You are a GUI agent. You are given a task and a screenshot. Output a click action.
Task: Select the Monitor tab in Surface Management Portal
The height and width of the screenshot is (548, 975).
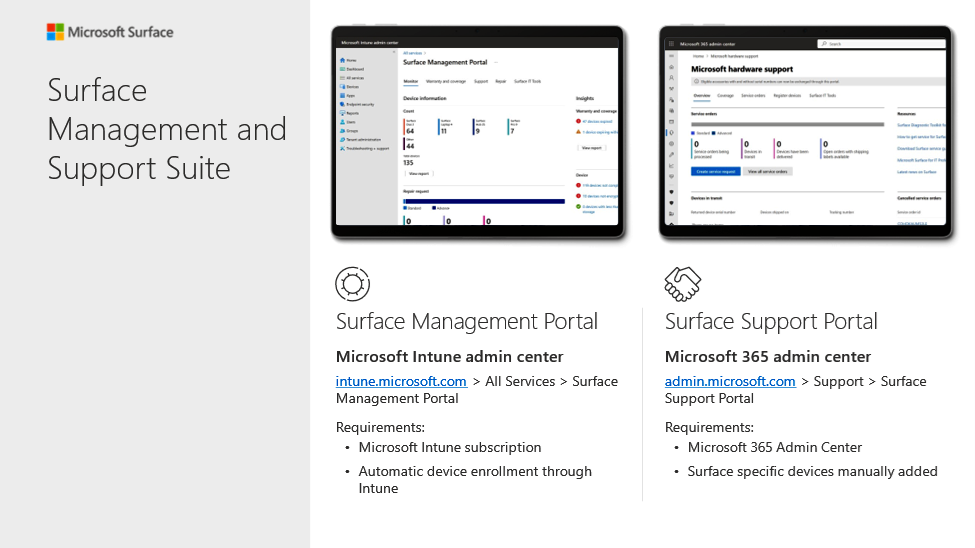click(x=410, y=81)
